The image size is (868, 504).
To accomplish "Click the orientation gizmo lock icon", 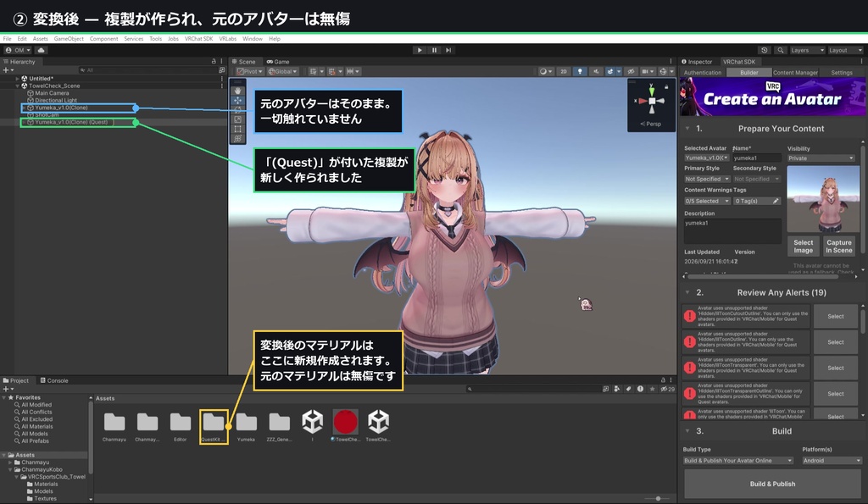I will [666, 87].
